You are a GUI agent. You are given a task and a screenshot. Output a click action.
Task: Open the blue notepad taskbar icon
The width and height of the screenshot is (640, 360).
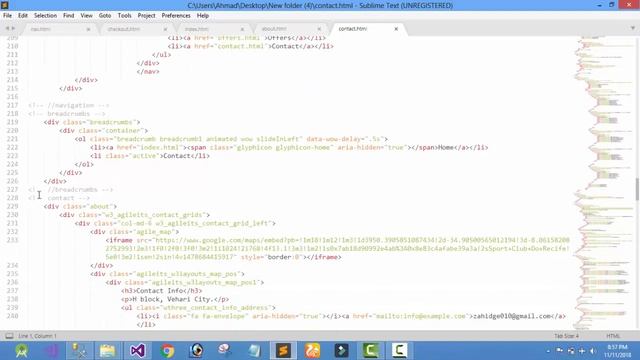[x=254, y=351]
